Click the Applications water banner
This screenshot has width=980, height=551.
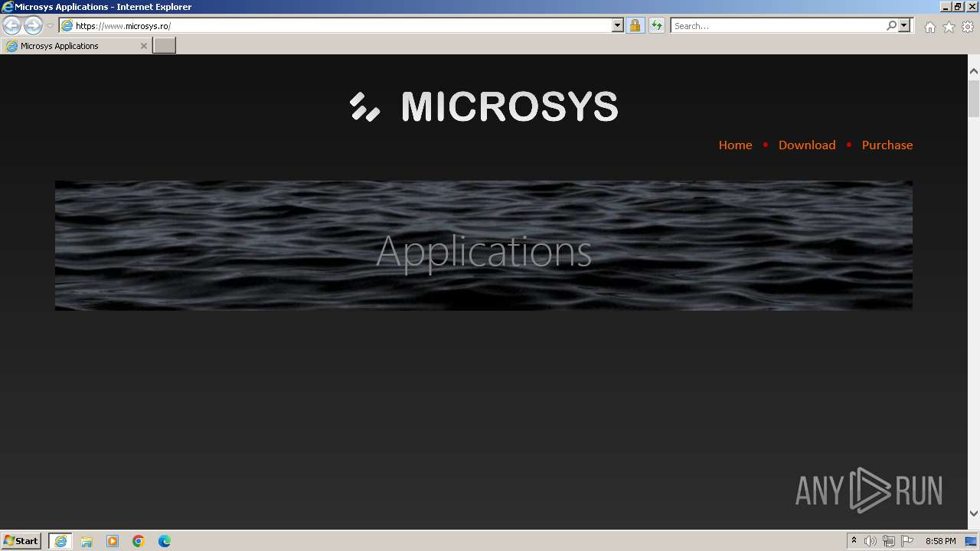[x=484, y=246]
